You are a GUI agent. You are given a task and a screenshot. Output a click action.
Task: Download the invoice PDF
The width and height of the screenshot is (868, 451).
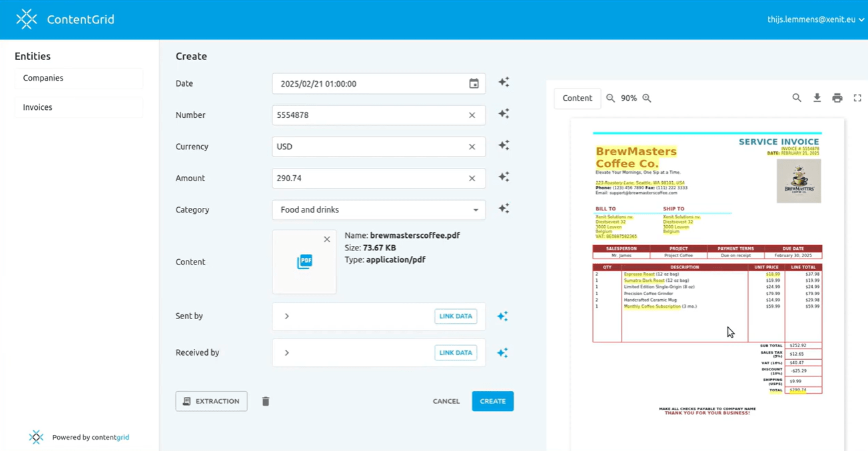pos(817,98)
